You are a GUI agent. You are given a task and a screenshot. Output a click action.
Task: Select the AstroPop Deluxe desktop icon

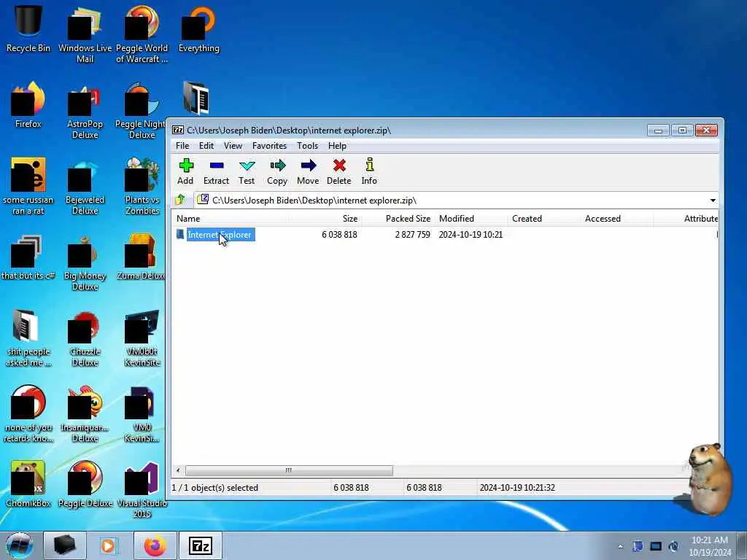[x=85, y=111]
